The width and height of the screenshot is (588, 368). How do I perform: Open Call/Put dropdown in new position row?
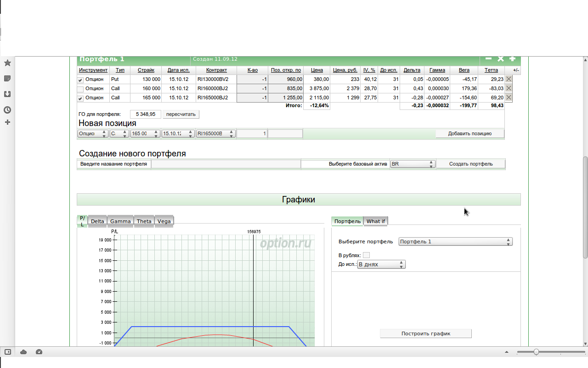point(119,133)
